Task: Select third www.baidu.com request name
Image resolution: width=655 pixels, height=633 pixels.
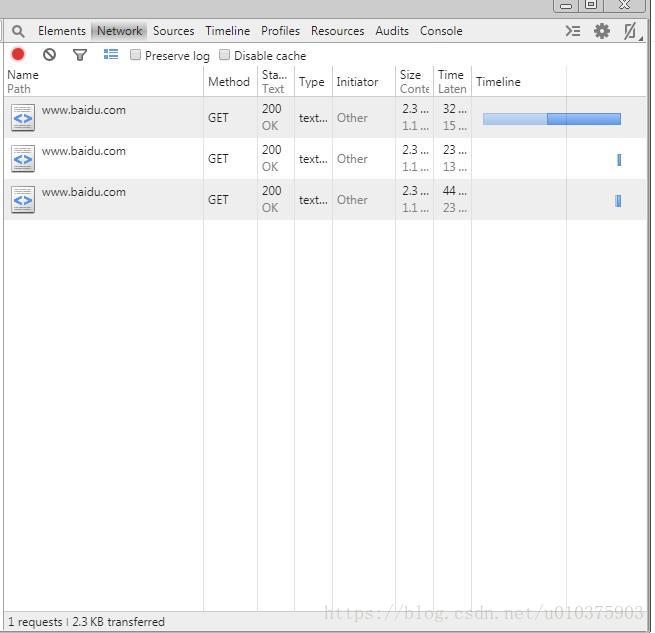Action: pyautogui.click(x=84, y=192)
